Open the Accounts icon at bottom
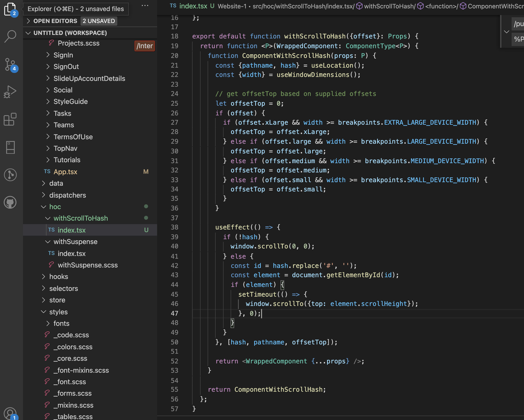 [10, 413]
